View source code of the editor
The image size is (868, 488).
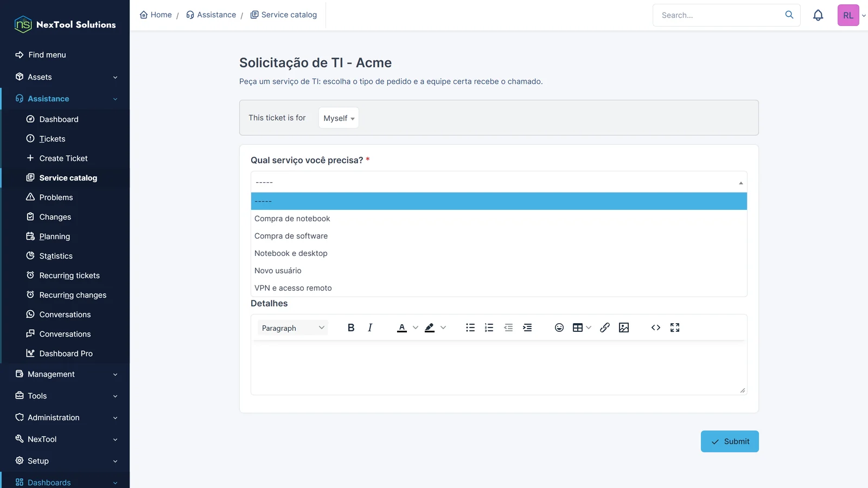[x=656, y=328]
